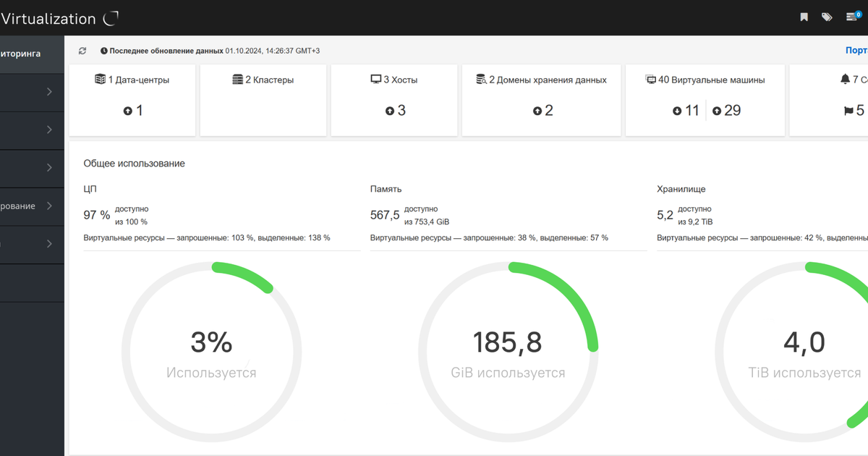Screen dimensions: 868x456
Task: Expand the third sidebar menu chevron
Action: tap(49, 168)
